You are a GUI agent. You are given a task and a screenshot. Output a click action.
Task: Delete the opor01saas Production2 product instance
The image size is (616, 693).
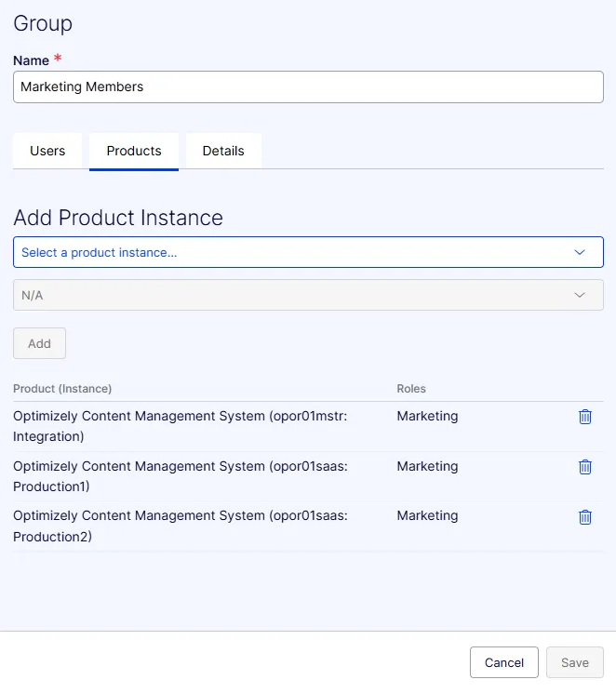[585, 516]
